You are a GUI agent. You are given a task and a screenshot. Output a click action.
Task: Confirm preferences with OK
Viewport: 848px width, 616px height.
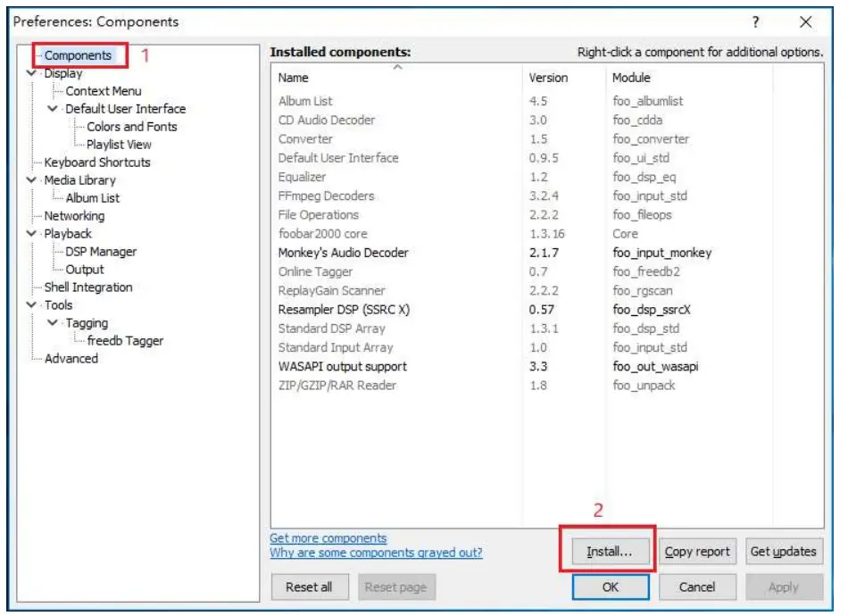point(611,587)
